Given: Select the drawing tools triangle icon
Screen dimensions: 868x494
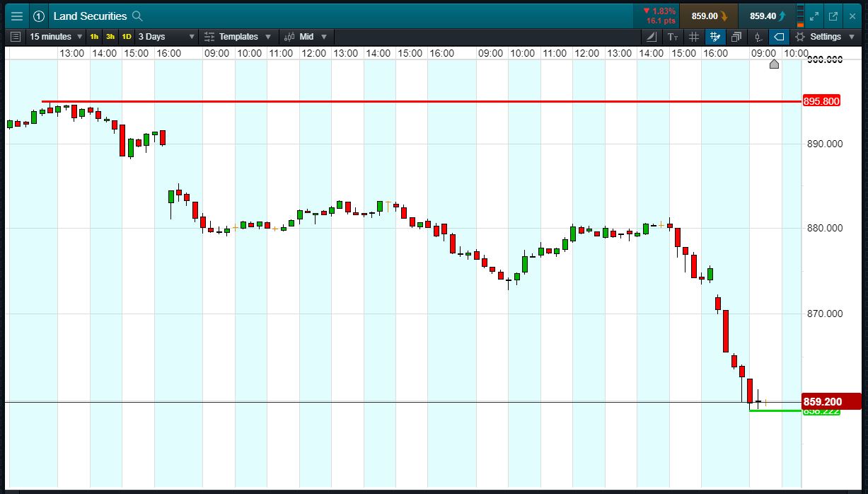Looking at the screenshot, I should tap(652, 37).
